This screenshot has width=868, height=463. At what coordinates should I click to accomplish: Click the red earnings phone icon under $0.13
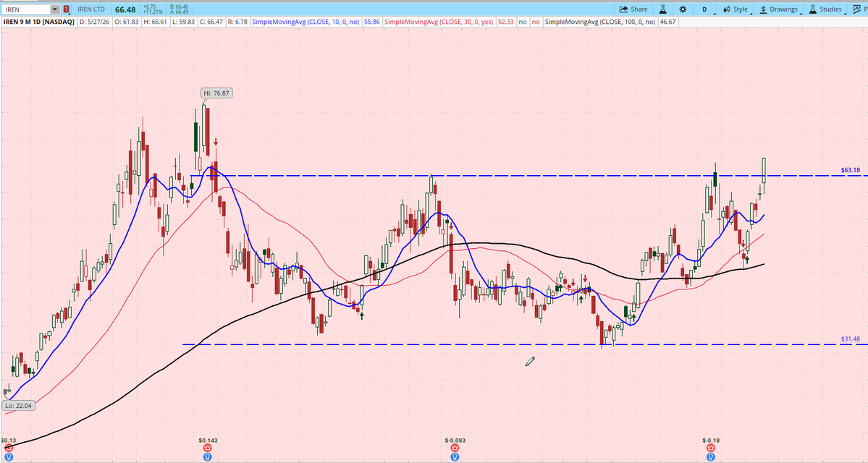point(8,448)
